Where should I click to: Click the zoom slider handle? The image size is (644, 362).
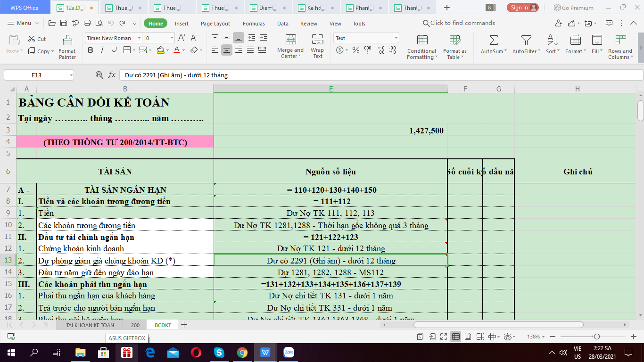(597, 337)
